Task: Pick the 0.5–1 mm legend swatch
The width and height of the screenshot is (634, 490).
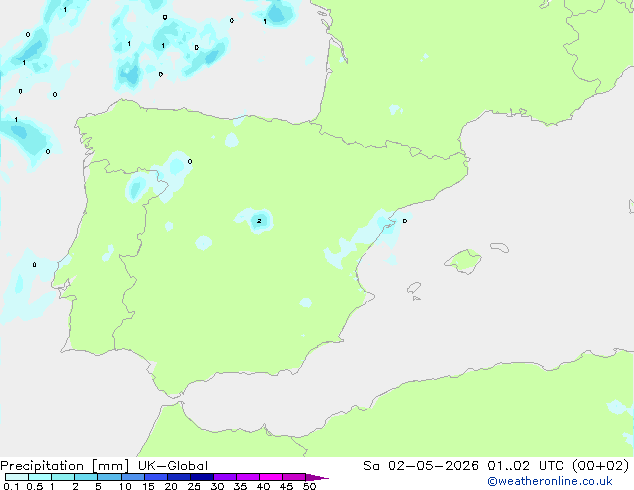Action: point(40,477)
